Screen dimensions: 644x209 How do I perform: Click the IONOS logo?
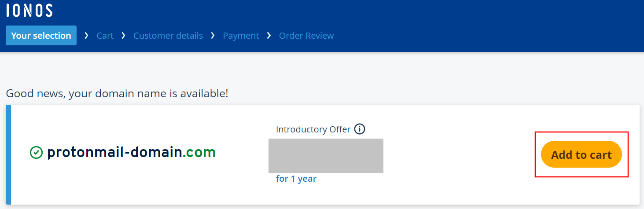pos(29,10)
